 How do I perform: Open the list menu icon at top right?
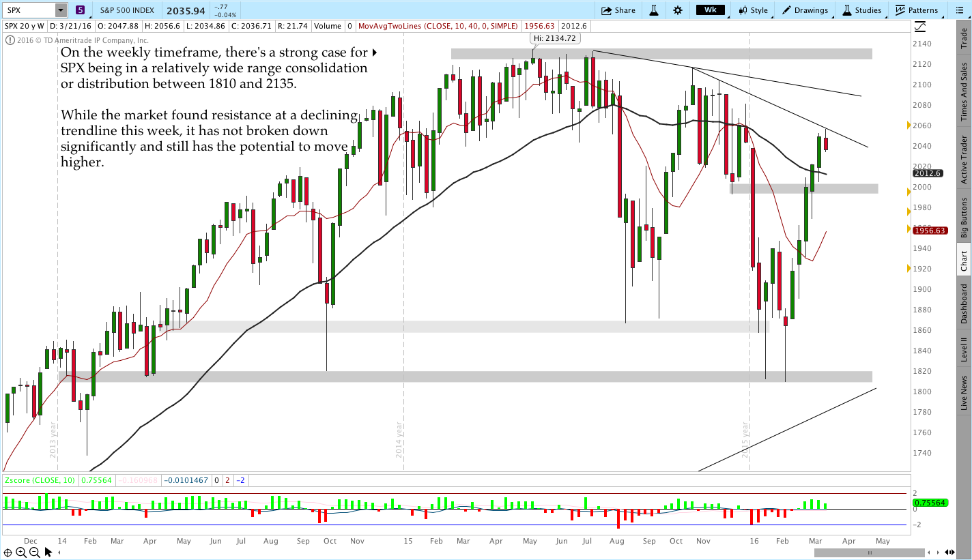pos(960,10)
